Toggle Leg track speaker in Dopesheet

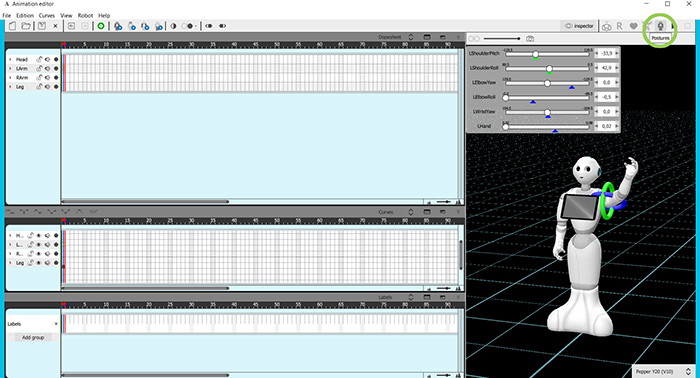coord(47,87)
